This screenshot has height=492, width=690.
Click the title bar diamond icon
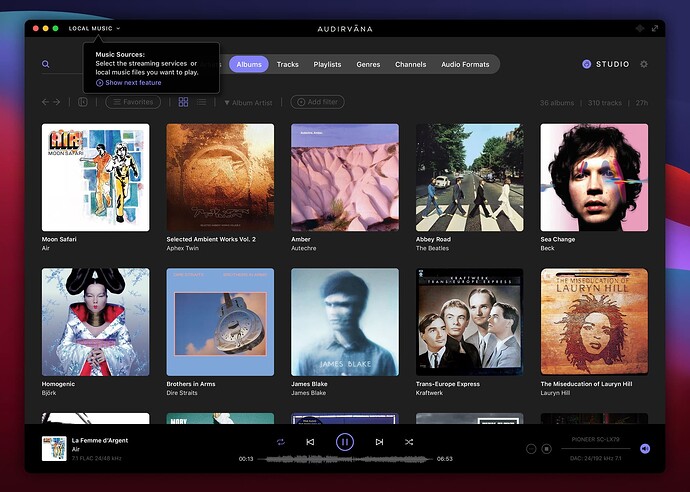[x=639, y=29]
